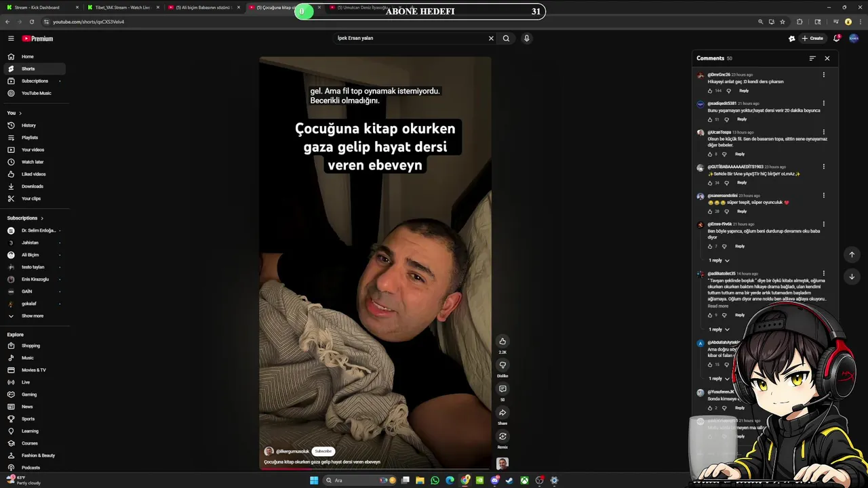The width and height of the screenshot is (868, 488).
Task: Expand 1 reply under @adilkatollet35 comment
Action: click(719, 329)
